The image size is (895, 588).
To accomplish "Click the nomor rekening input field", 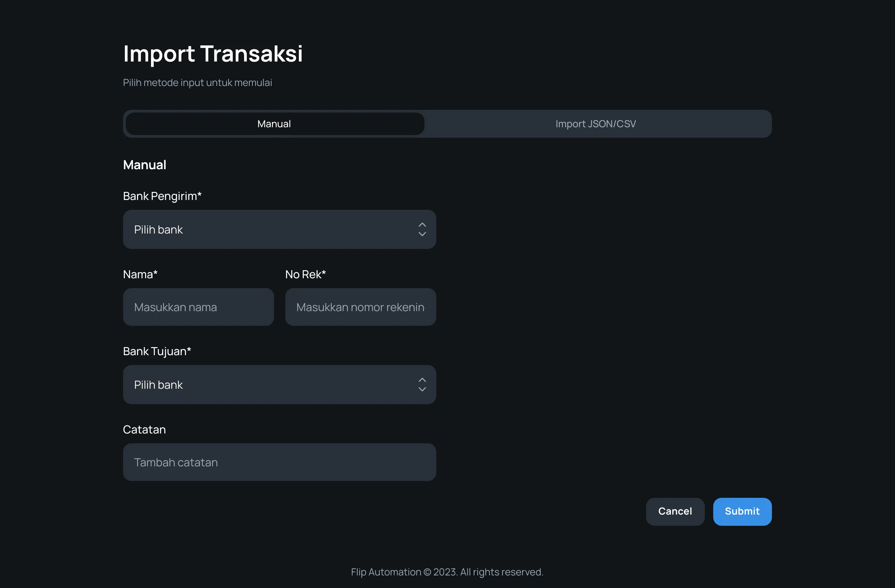I will click(x=360, y=307).
